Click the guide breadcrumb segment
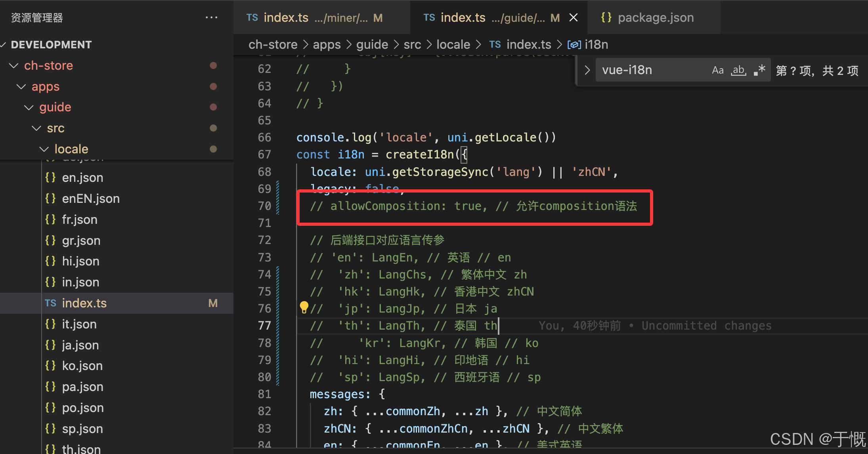The height and width of the screenshot is (454, 868). tap(372, 45)
